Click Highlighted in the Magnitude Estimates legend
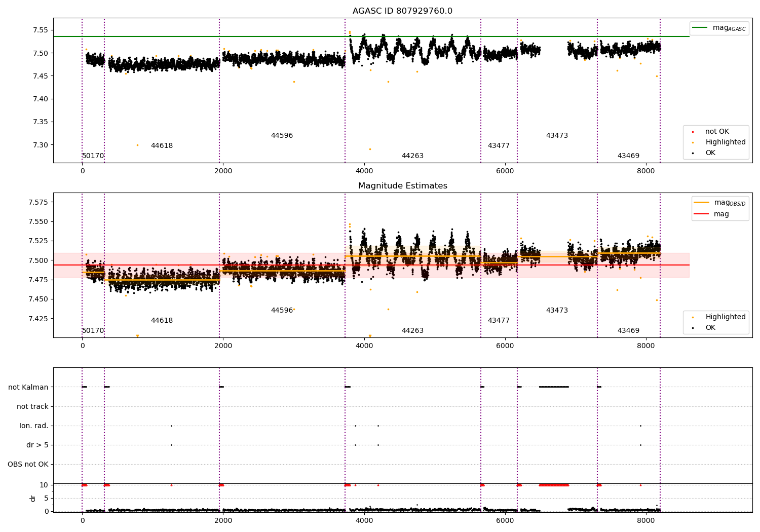This screenshot has width=760, height=532. [725, 317]
